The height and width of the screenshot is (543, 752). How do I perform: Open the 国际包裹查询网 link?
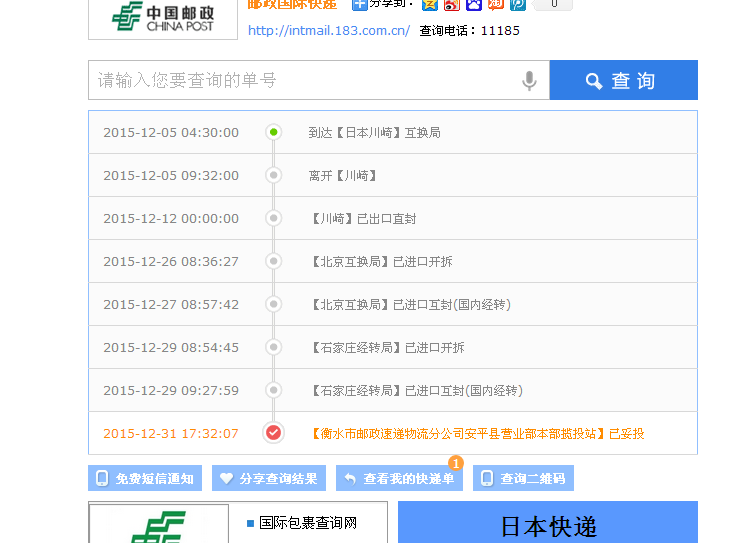(x=307, y=523)
